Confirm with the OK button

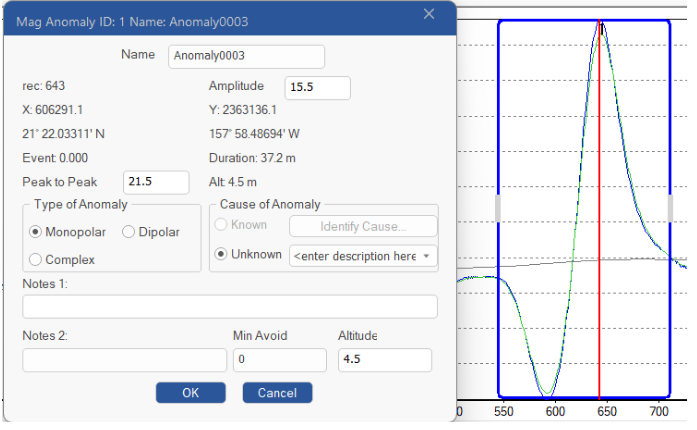click(191, 393)
